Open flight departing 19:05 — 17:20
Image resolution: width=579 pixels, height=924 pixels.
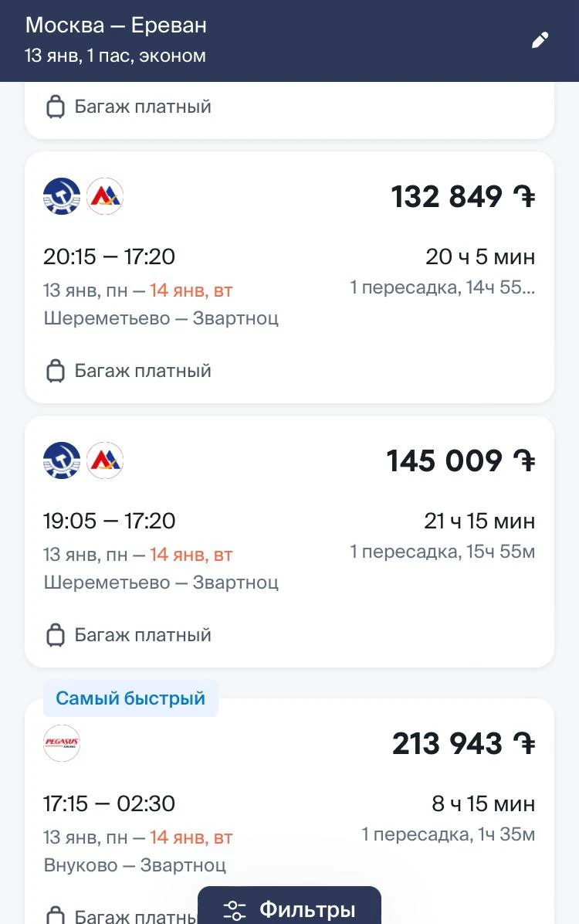point(289,542)
